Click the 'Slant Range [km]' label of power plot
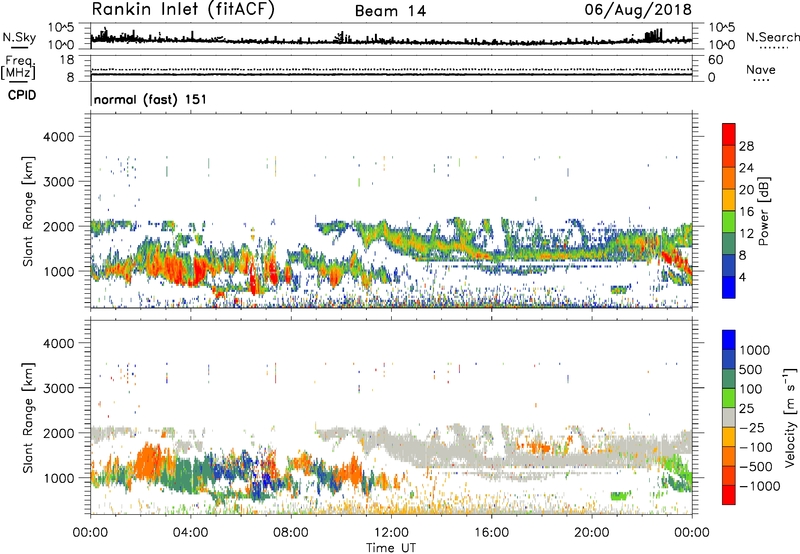 tap(28, 211)
